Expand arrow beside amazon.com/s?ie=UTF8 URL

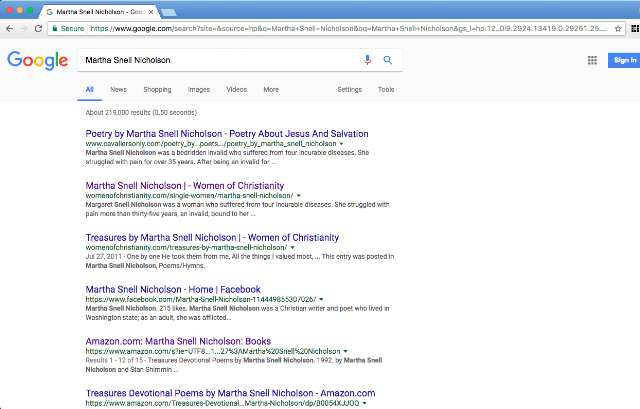coord(345,351)
